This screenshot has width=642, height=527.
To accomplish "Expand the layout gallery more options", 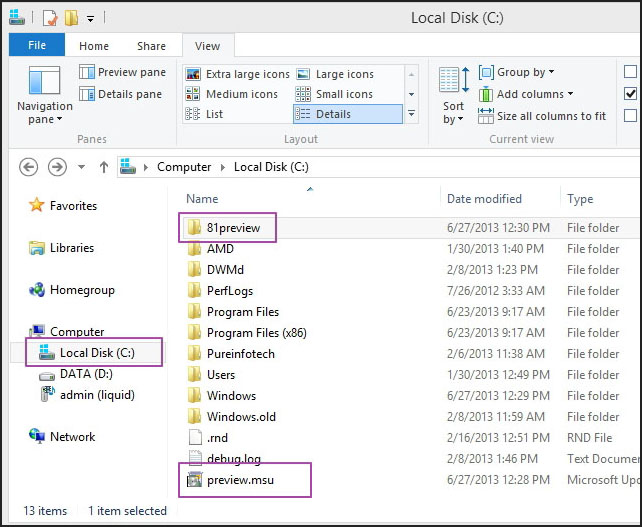I will click(x=411, y=114).
